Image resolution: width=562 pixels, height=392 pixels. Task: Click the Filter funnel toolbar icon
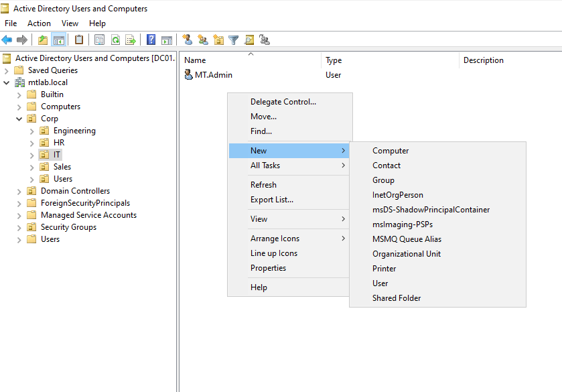click(234, 40)
